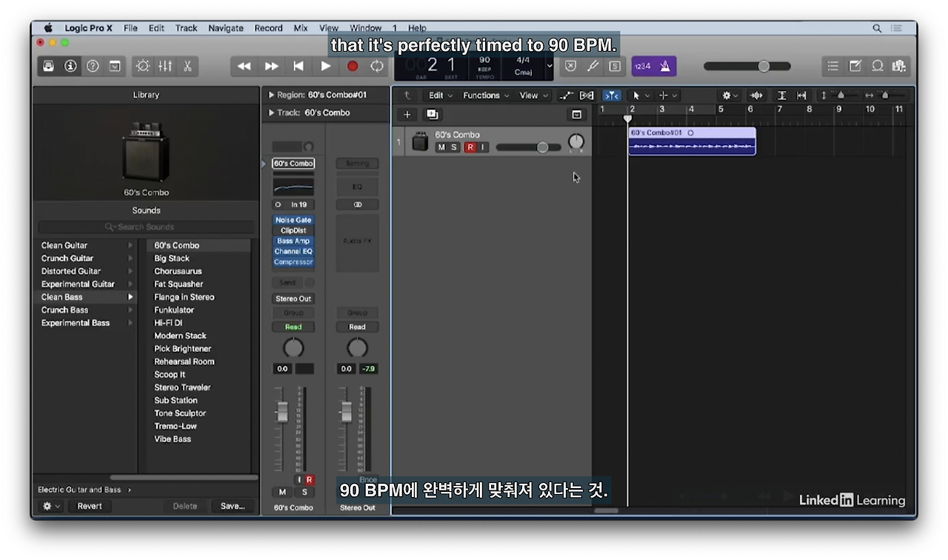Click the Rewind transport button
The width and height of the screenshot is (948, 560).
[244, 66]
